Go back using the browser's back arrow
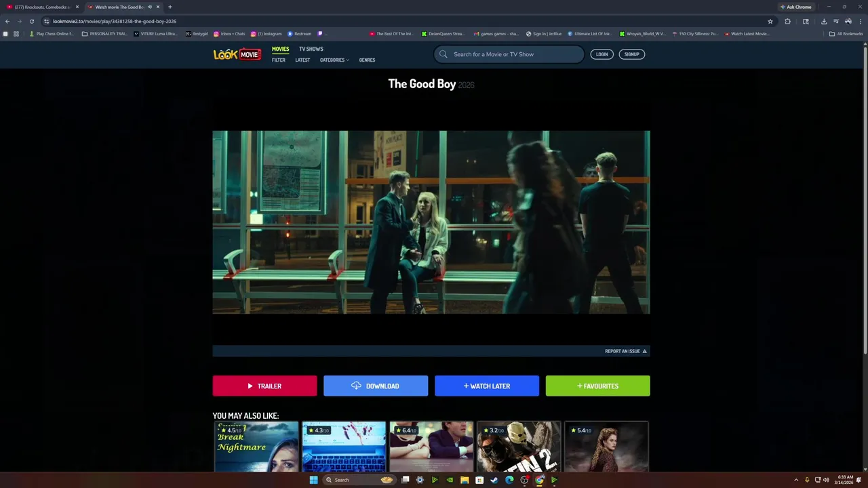868x488 pixels. coord(7,21)
